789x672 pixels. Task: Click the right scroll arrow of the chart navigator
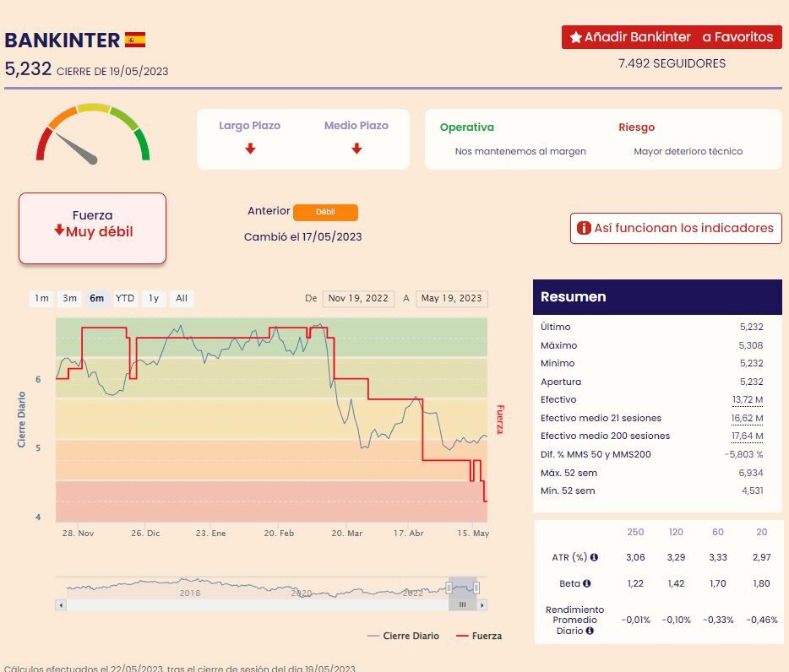click(x=482, y=605)
